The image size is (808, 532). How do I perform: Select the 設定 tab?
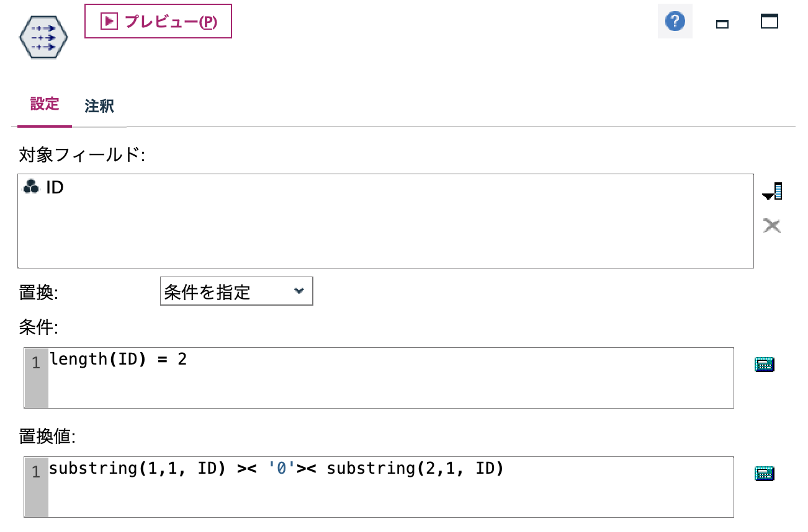point(44,105)
